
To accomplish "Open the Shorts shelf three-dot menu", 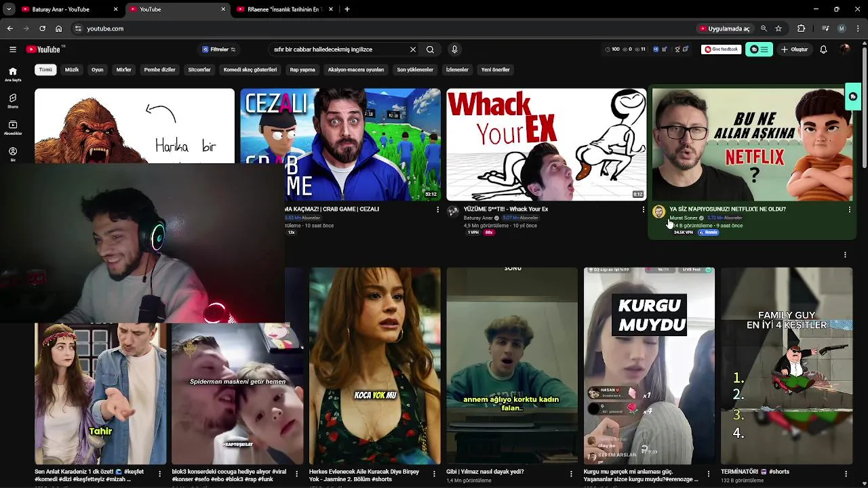I will point(845,255).
